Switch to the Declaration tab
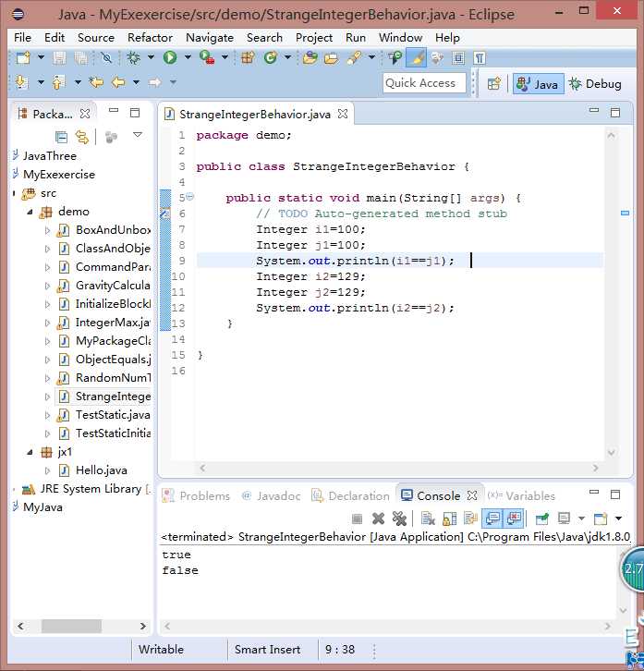Image resolution: width=644 pixels, height=671 pixels. click(350, 496)
